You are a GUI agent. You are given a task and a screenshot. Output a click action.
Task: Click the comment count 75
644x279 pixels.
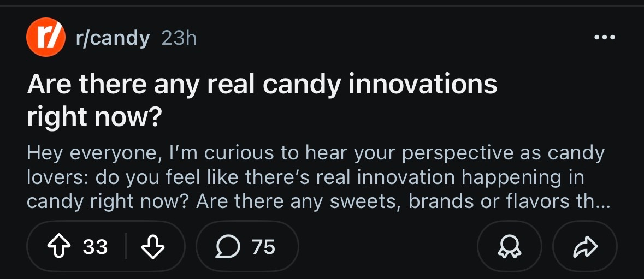tap(263, 247)
